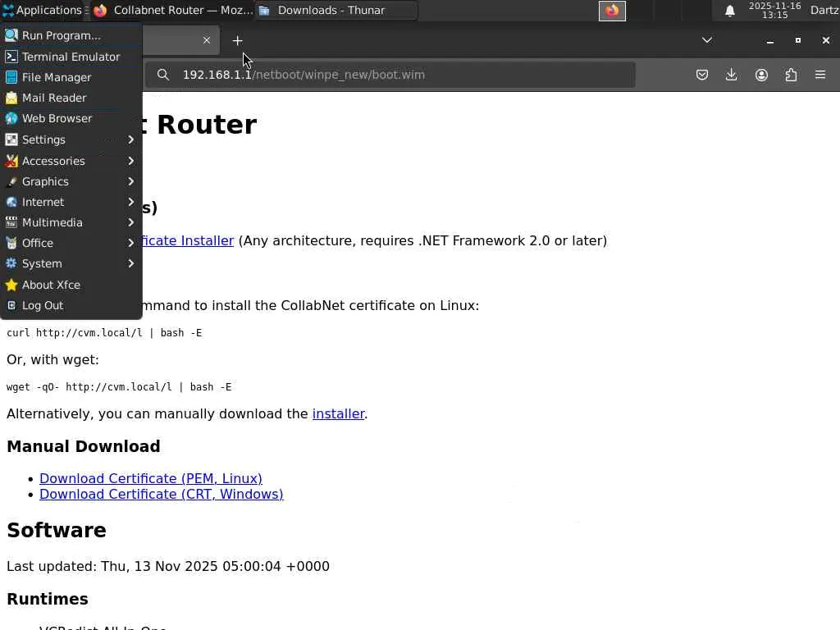Click the Settings category icon
Screen dimensions: 840x630
click(x=11, y=139)
